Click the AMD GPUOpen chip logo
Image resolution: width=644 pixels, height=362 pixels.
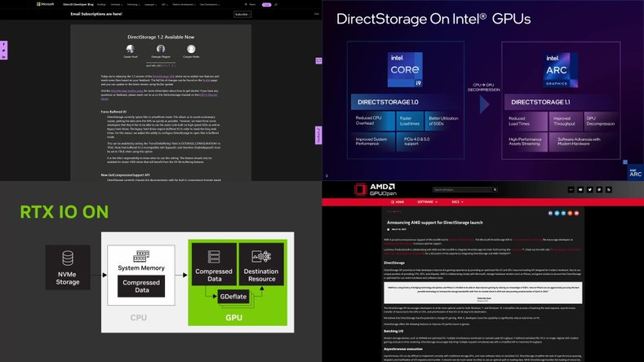360,189
